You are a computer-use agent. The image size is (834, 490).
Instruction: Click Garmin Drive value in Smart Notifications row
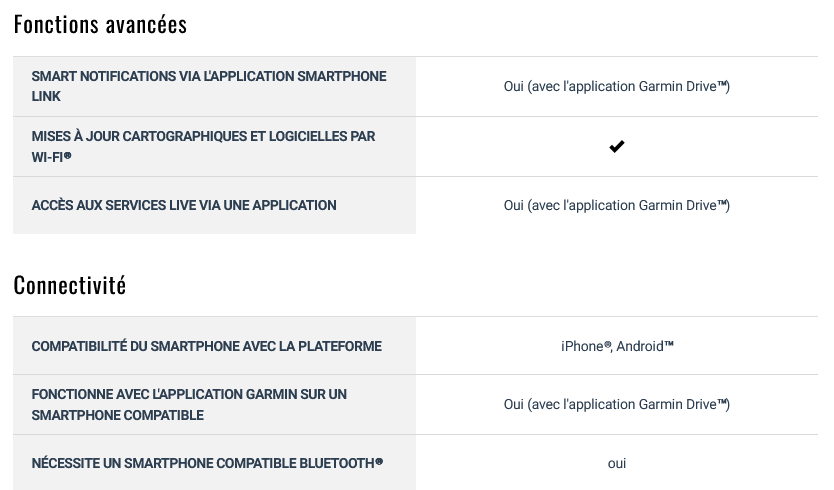point(616,86)
